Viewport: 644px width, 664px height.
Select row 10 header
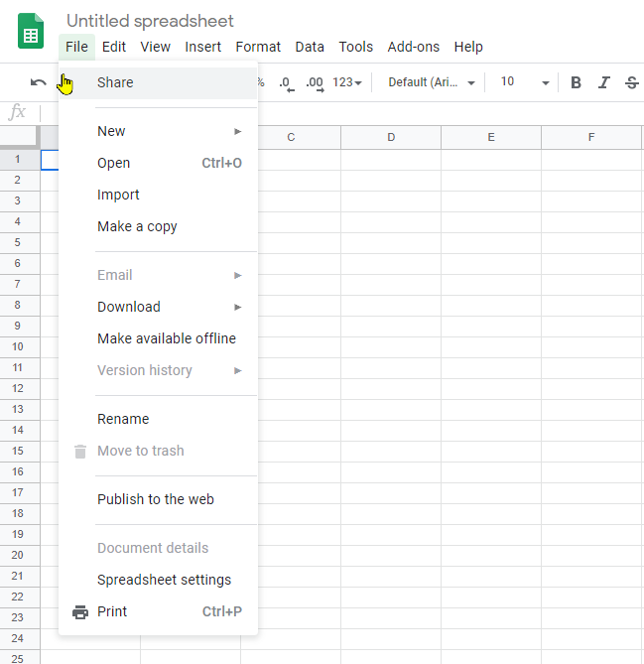pos(20,346)
